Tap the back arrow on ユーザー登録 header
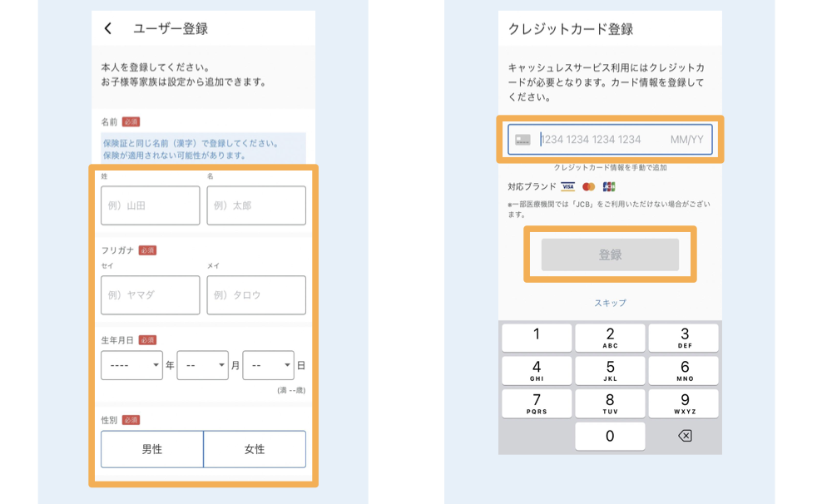Viewport: 817px width, 504px height. pos(108,29)
